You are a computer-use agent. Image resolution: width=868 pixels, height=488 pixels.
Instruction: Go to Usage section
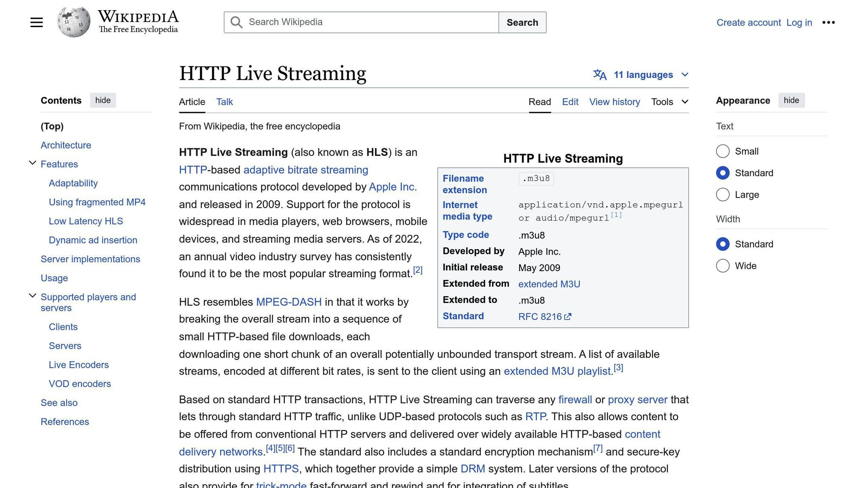point(54,278)
